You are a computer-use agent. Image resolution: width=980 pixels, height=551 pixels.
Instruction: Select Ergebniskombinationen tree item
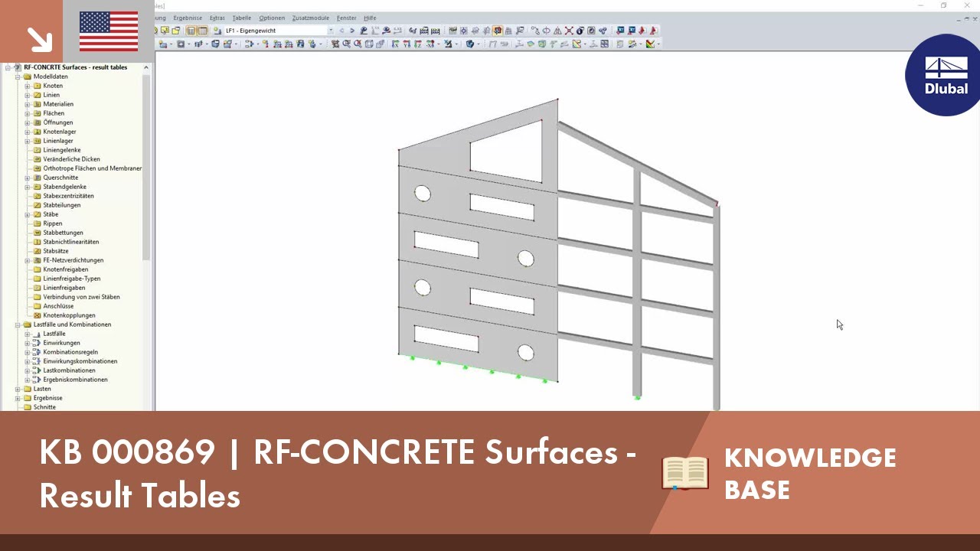click(75, 380)
